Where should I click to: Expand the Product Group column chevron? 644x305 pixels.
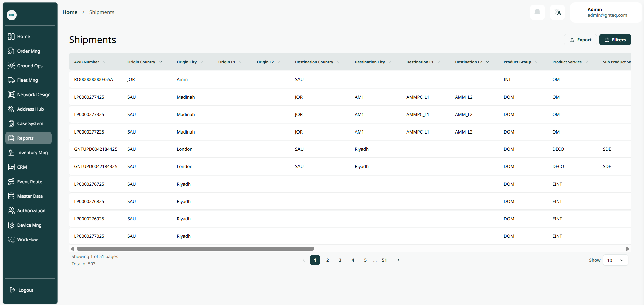536,62
